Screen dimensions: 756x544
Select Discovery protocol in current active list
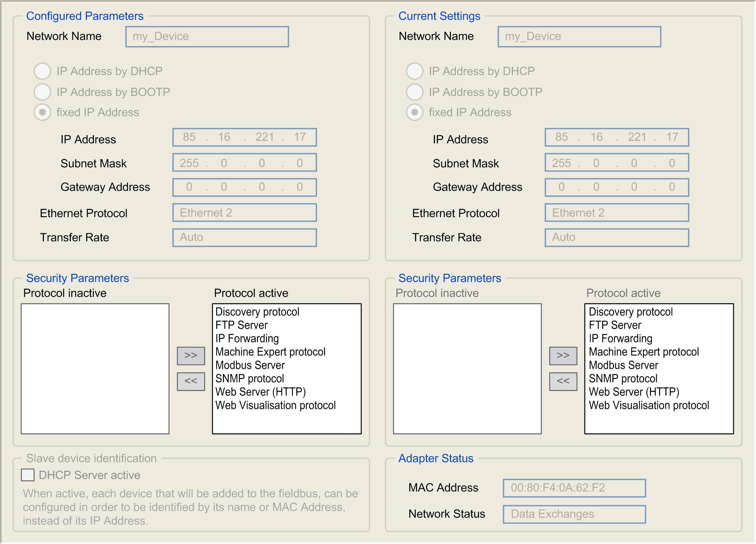pyautogui.click(x=631, y=312)
